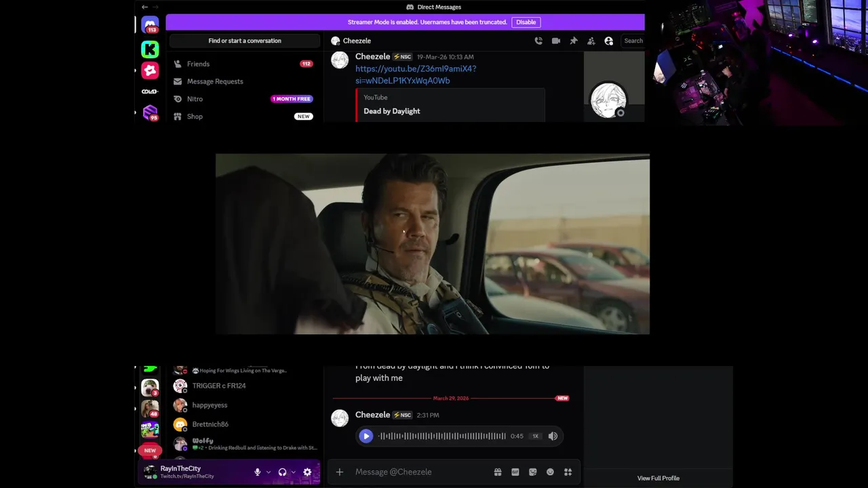Go back with the navigation arrow
Viewport: 868px width, 488px height.
(144, 7)
